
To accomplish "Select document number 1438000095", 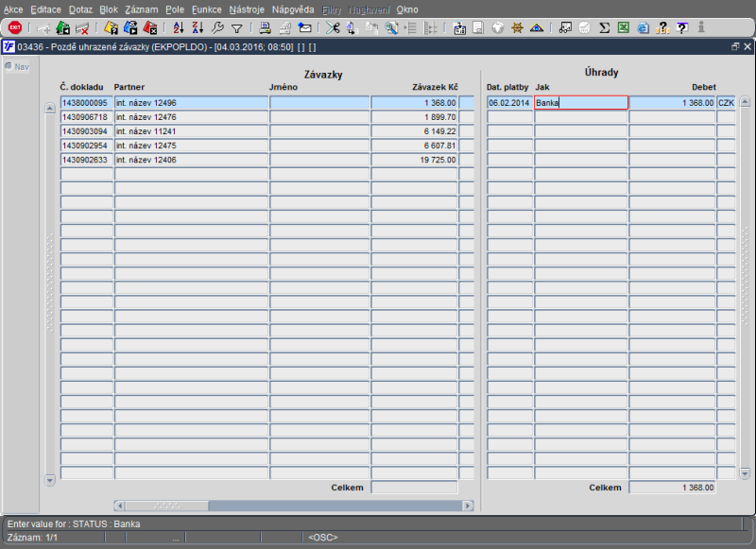I will [87, 103].
